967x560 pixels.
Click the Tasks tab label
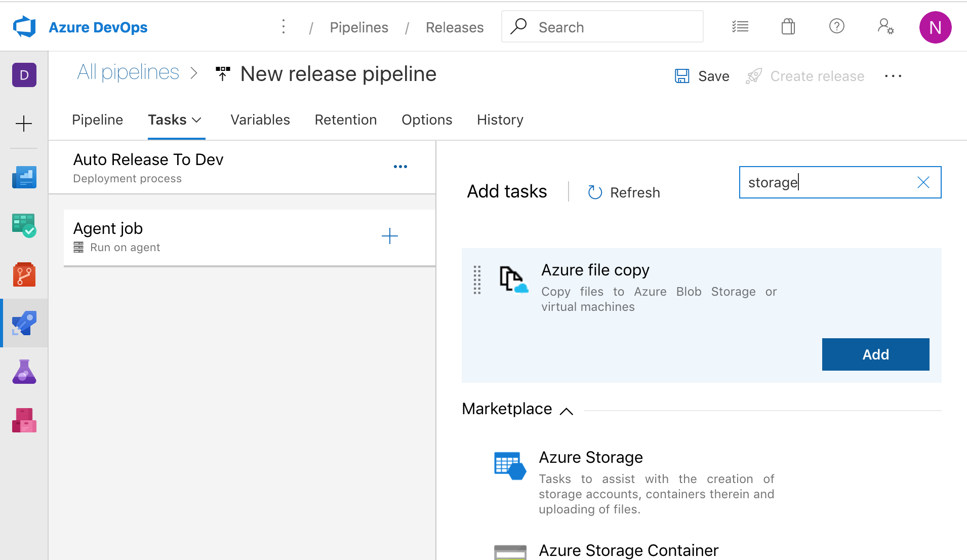pyautogui.click(x=167, y=120)
